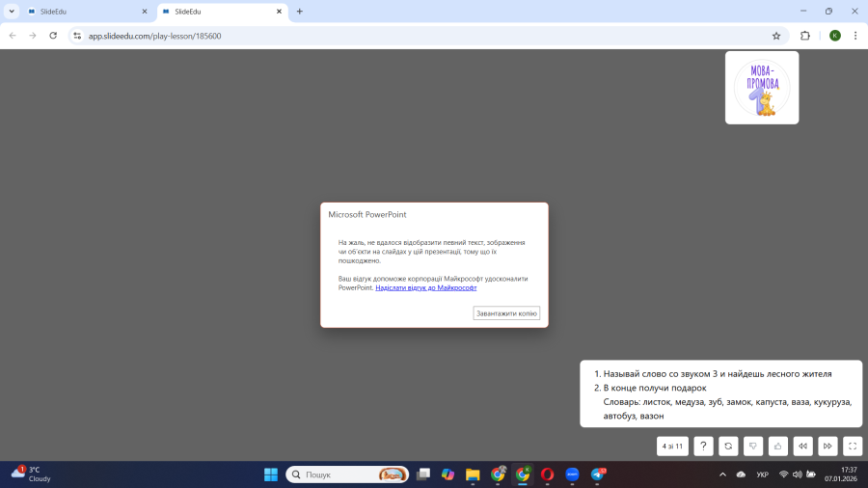This screenshot has width=868, height=488.
Task: Enter fullscreen mode for the lesson
Action: coord(853,446)
